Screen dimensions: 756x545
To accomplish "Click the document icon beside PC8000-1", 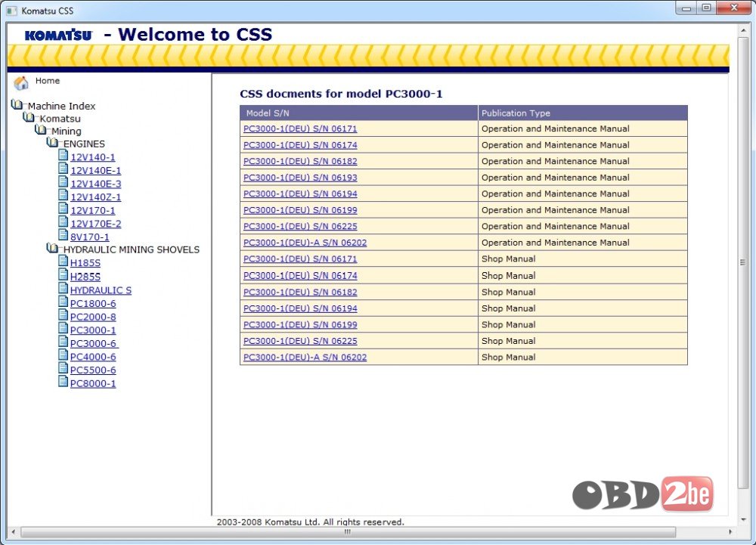I will pyautogui.click(x=64, y=382).
